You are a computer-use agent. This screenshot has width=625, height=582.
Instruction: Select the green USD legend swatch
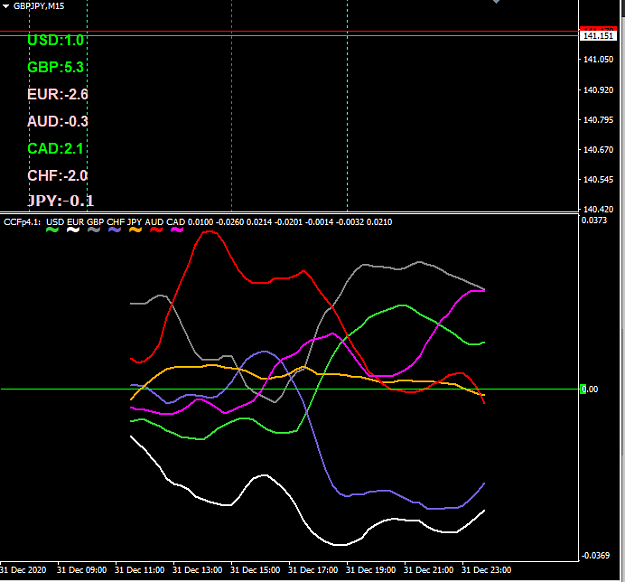pos(52,230)
